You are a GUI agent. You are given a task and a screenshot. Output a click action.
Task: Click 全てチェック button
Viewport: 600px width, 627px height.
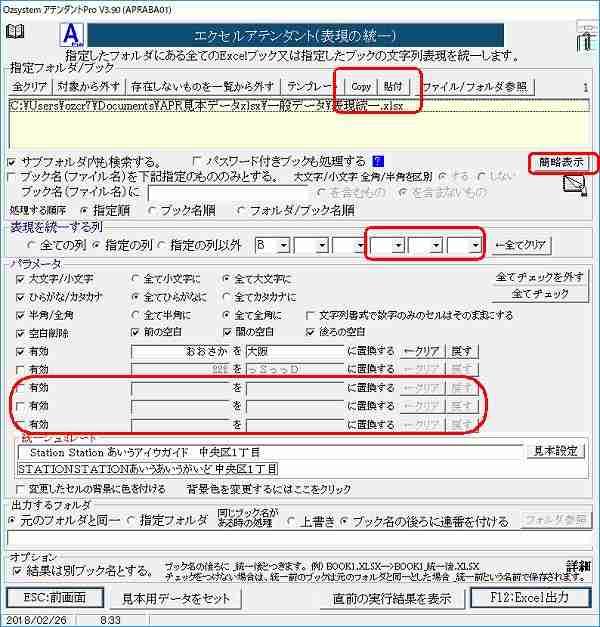click(x=540, y=294)
